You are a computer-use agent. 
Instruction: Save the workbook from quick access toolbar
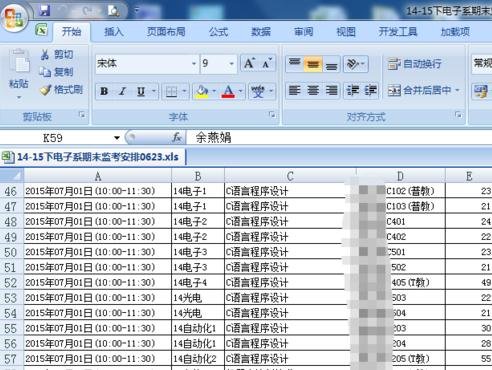(44, 11)
